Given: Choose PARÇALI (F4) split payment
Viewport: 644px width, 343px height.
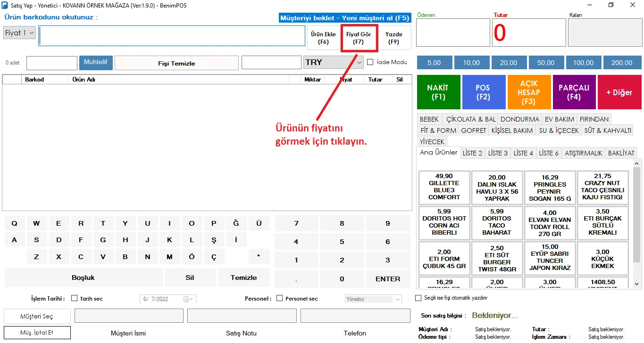Looking at the screenshot, I should point(574,92).
